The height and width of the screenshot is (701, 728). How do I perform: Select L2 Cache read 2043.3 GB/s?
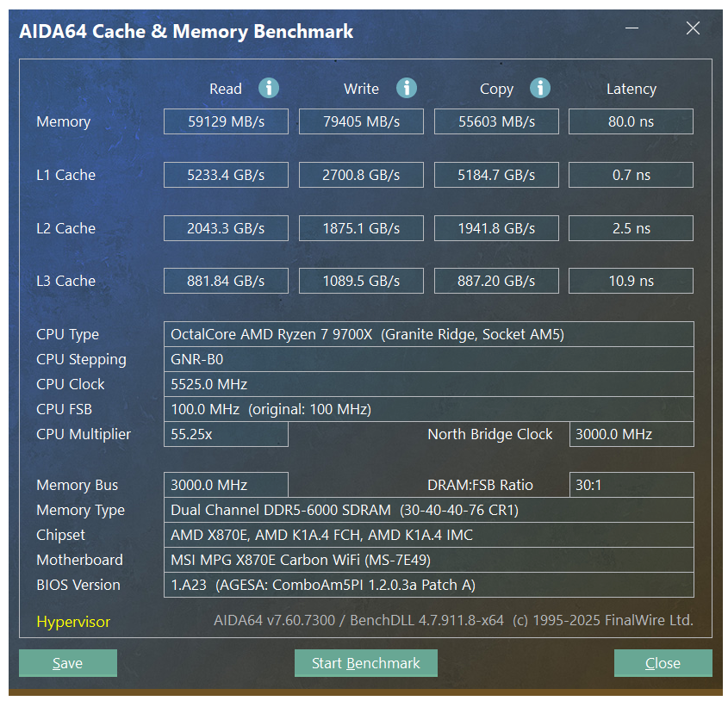226,228
